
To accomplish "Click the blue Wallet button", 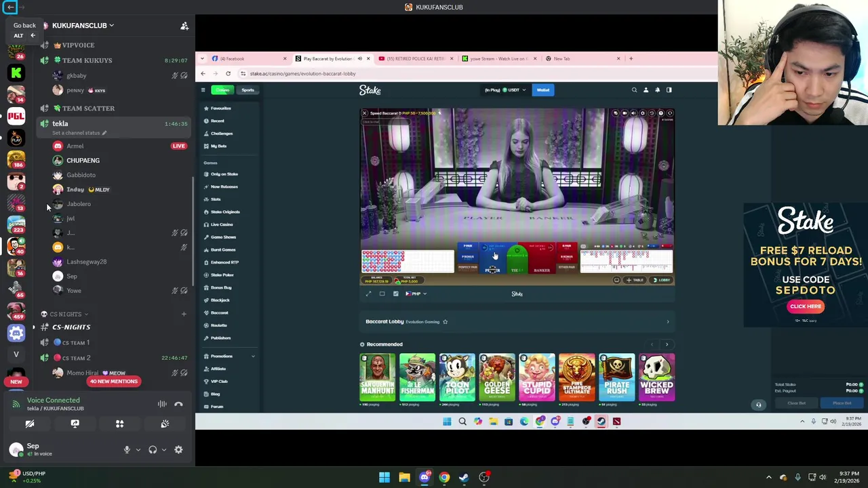I will pos(543,90).
